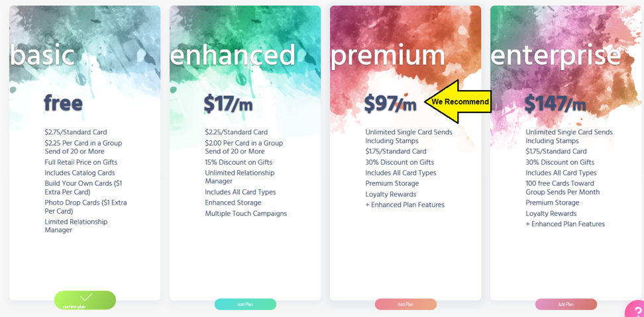Select the enhanced plan header
This screenshot has width=644, height=317.
pos(233,55)
